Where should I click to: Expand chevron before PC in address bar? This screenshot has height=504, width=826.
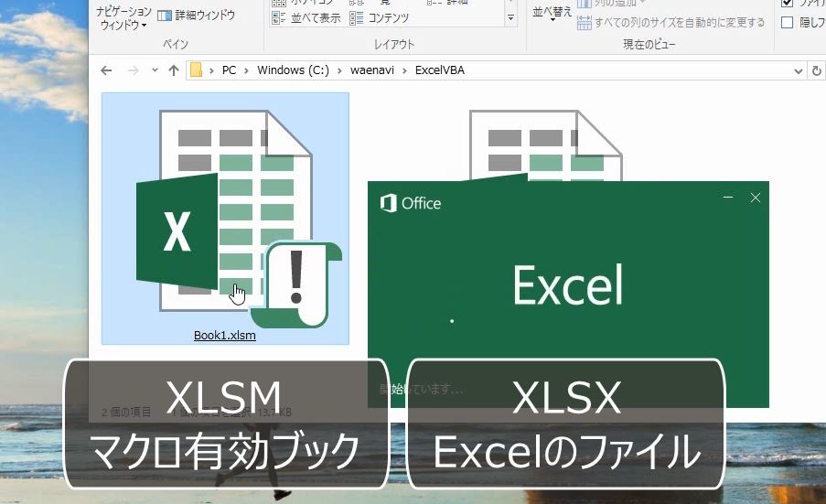click(211, 70)
